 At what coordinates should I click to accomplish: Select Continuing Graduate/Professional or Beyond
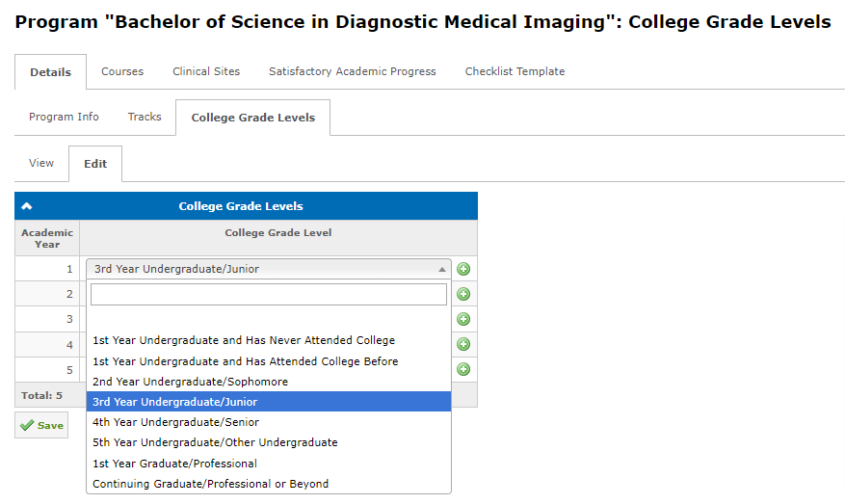(x=210, y=484)
